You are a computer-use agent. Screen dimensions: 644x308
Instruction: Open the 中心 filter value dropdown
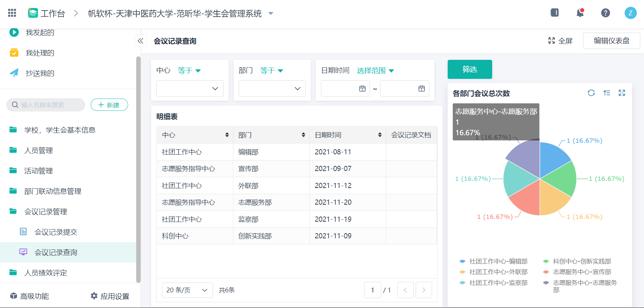point(190,88)
